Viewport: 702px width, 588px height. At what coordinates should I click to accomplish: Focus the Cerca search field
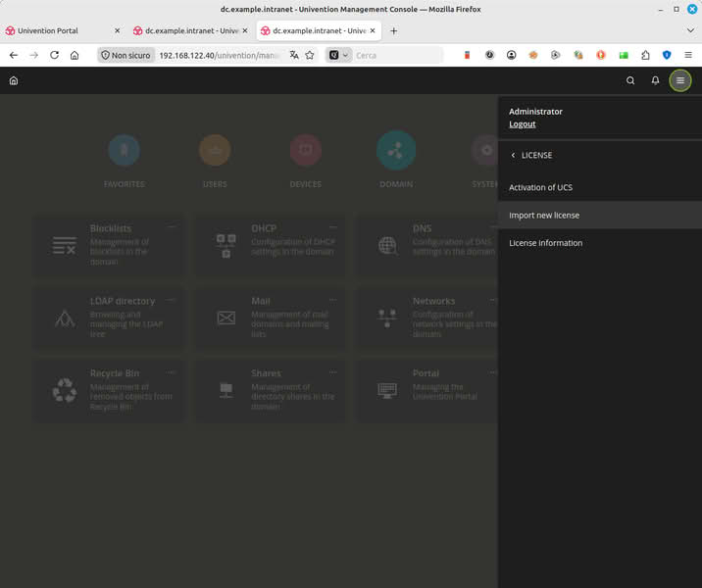[397, 56]
